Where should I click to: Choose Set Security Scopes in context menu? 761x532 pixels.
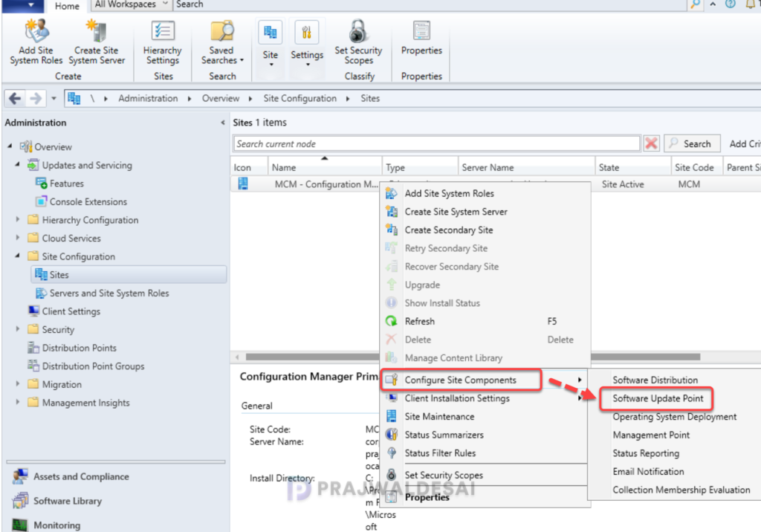coord(485,476)
